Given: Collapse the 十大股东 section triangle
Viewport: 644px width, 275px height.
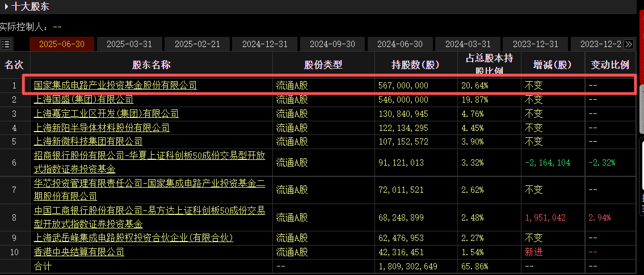Looking at the screenshot, I should [x=6, y=7].
